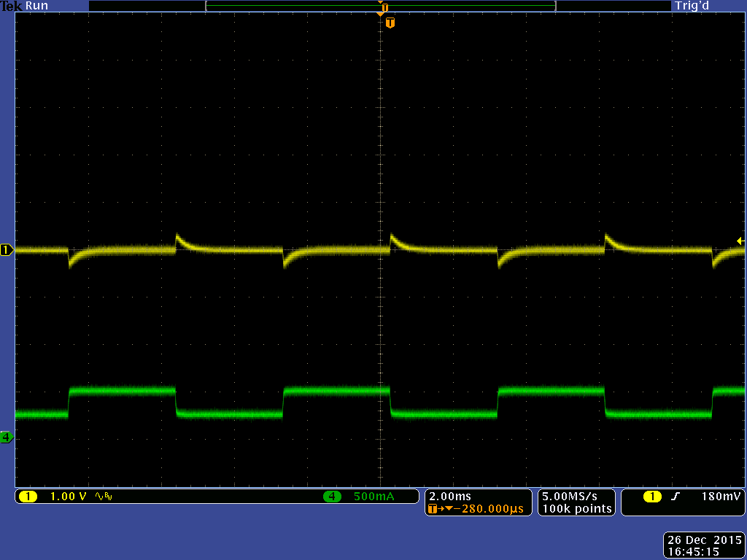Click the yellow trigger level arrow on right edge
Image resolution: width=747 pixels, height=560 pixels.
tap(740, 241)
